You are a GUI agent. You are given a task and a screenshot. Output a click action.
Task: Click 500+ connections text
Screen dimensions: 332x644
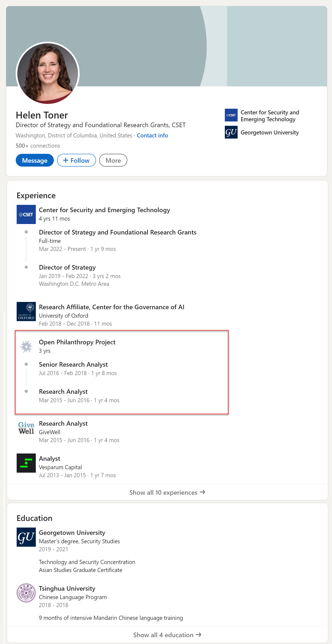point(38,145)
